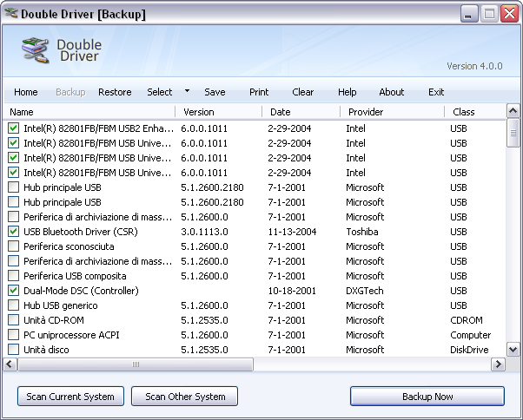Click Clear in the toolbar

(x=303, y=92)
